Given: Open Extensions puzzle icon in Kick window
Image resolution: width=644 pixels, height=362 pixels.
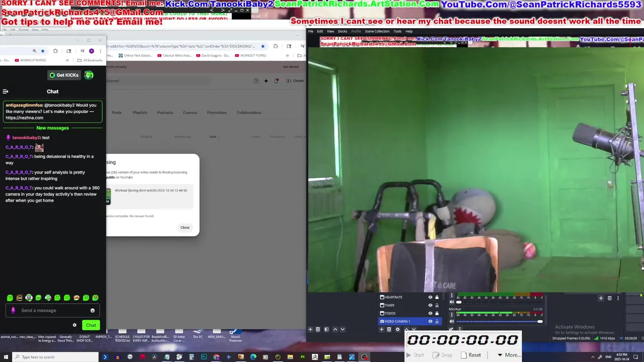Looking at the screenshot, I should [55, 51].
